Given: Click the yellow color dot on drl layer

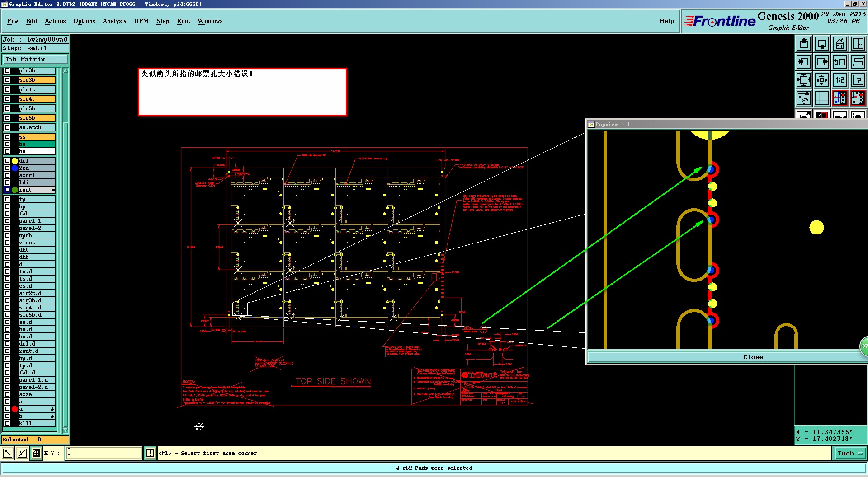Looking at the screenshot, I should click(x=14, y=161).
